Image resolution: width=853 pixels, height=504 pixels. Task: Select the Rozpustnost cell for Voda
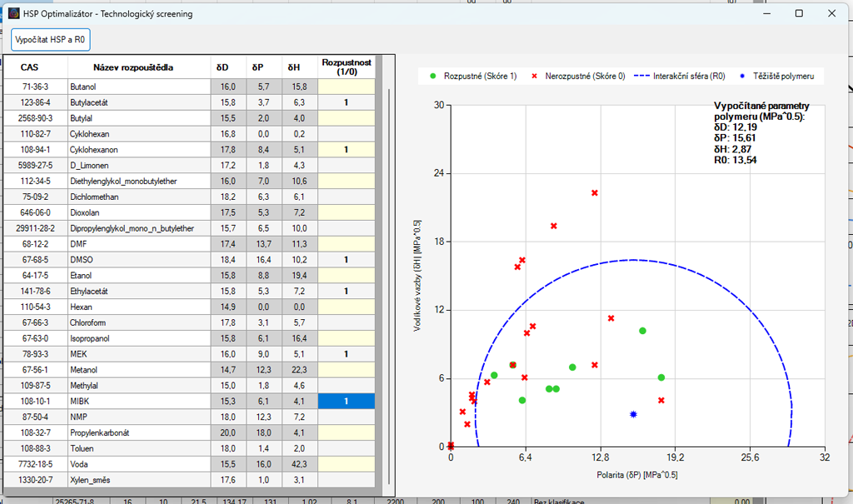347,465
